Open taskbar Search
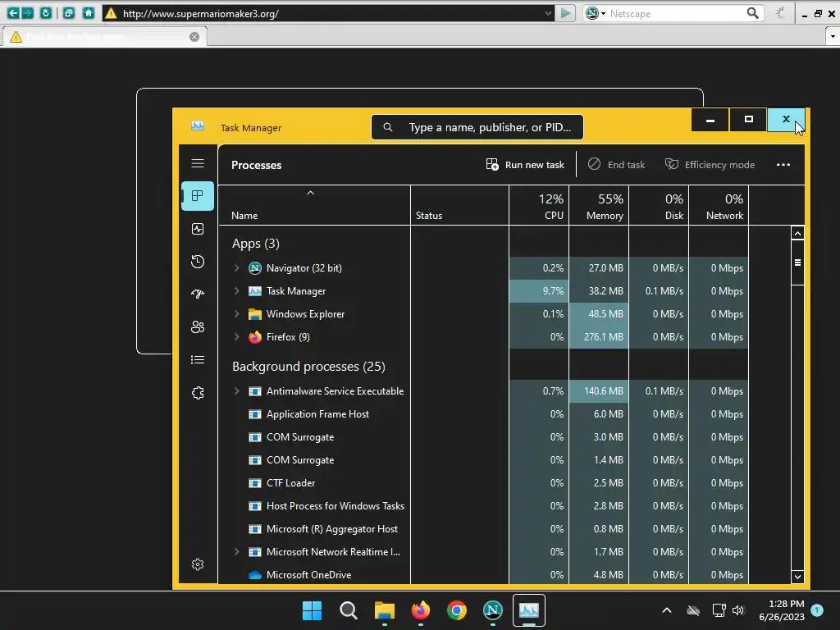This screenshot has width=840, height=630. click(x=348, y=610)
